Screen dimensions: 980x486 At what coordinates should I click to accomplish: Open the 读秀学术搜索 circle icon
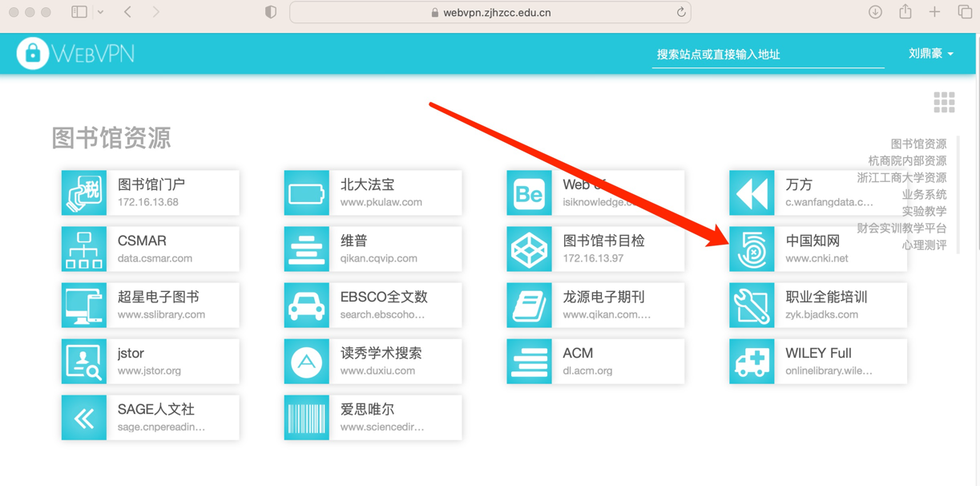[x=307, y=361]
